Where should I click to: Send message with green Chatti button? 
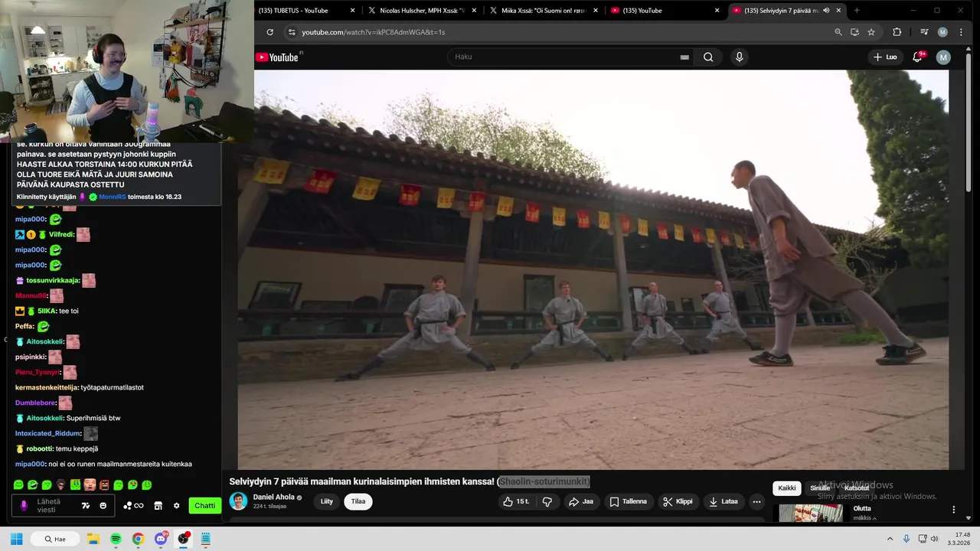coord(204,505)
